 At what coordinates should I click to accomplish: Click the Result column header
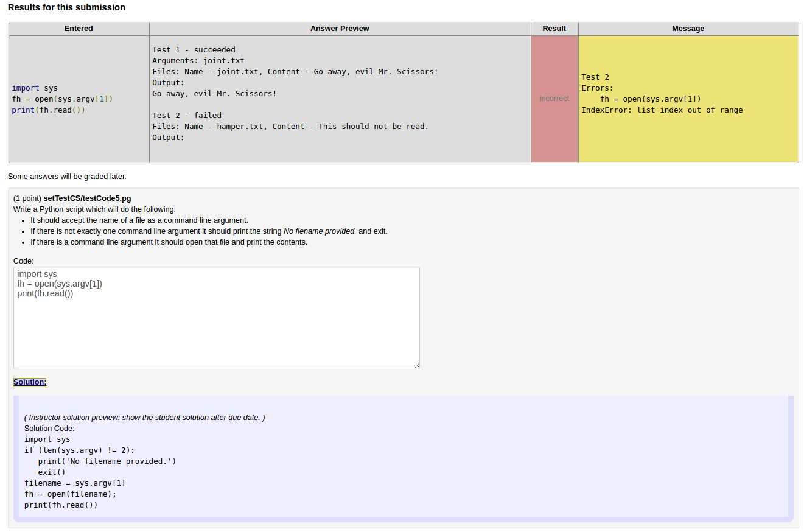pyautogui.click(x=553, y=28)
